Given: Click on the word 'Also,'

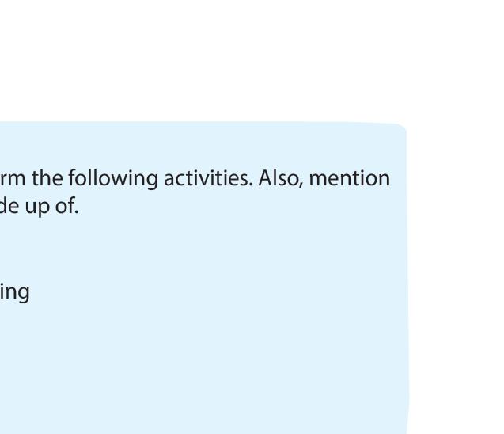Looking at the screenshot, I should point(280,178).
